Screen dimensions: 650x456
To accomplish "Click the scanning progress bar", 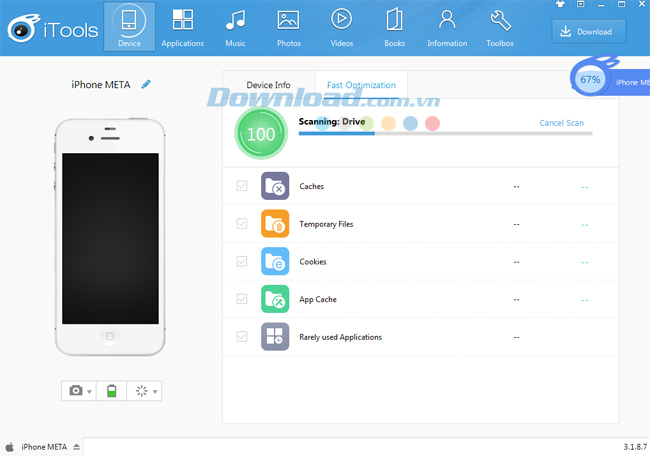I will (x=445, y=133).
